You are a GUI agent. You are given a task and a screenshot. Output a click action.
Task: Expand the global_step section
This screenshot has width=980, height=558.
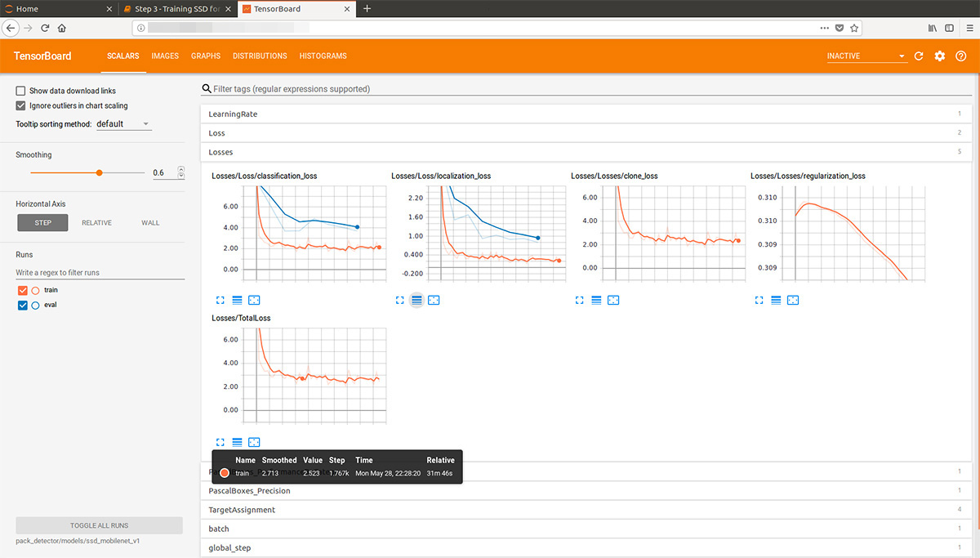(x=585, y=547)
